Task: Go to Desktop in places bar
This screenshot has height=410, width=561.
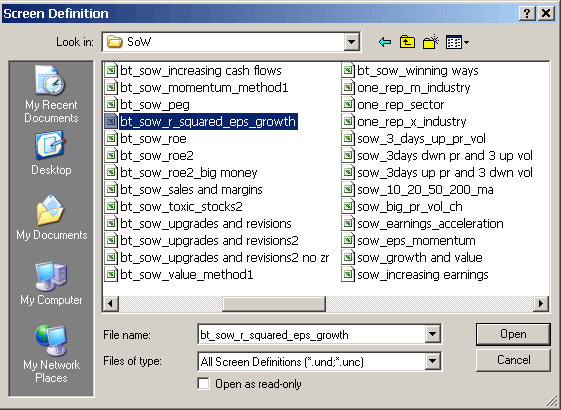Action: (x=51, y=153)
